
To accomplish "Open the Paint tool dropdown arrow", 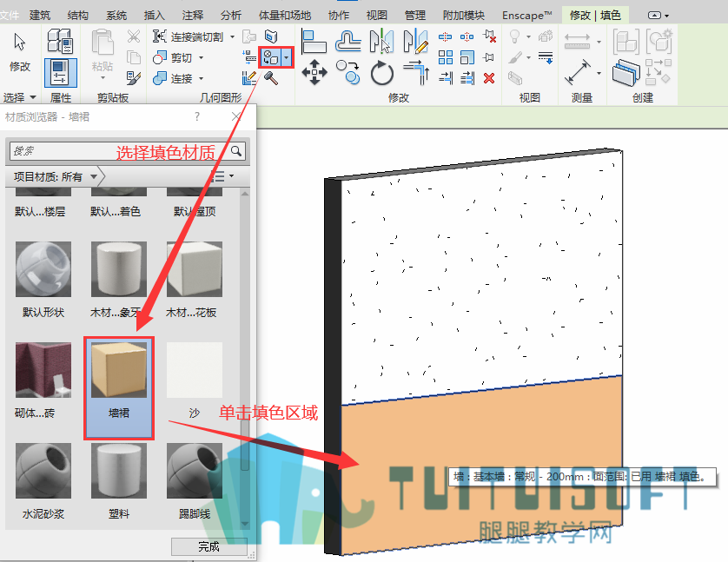I will 287,57.
